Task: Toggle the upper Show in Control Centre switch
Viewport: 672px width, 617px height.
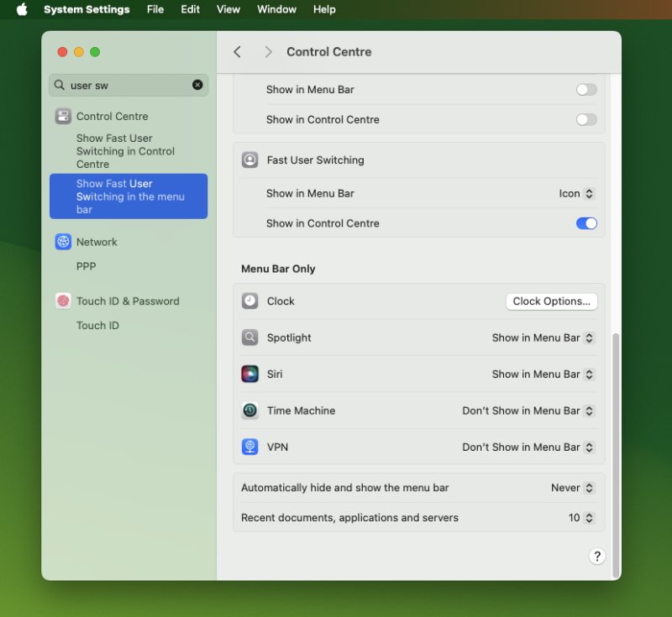Action: point(586,120)
